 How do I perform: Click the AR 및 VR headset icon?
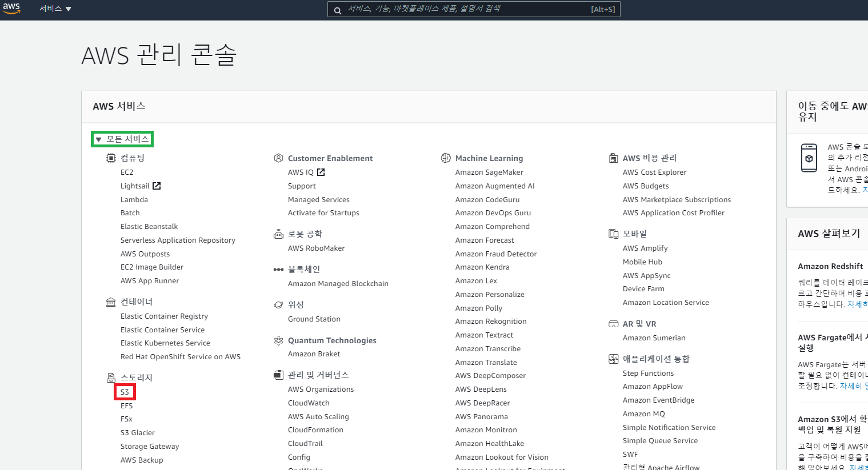pos(613,324)
